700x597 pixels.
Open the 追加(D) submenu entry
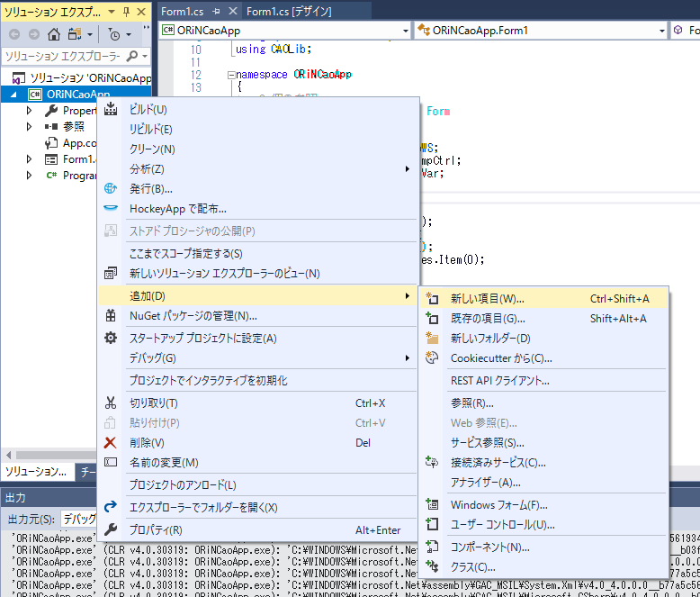pyautogui.click(x=258, y=296)
